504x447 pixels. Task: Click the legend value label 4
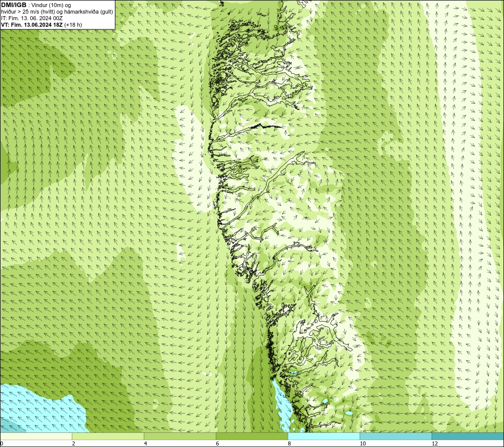[146, 443]
